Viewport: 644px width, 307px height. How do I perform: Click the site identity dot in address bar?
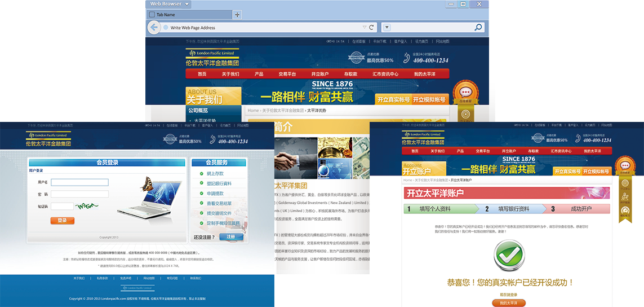tap(166, 28)
